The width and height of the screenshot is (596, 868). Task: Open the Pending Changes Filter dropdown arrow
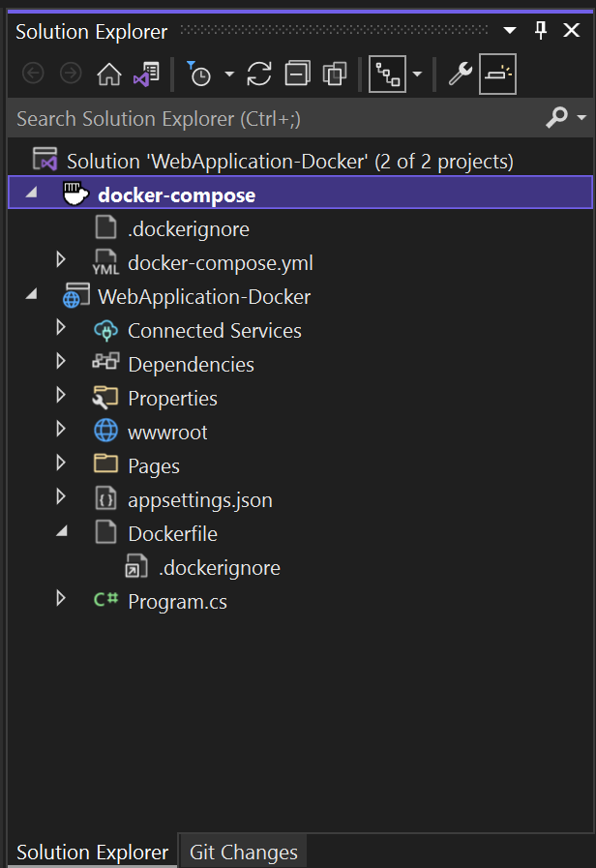click(228, 74)
